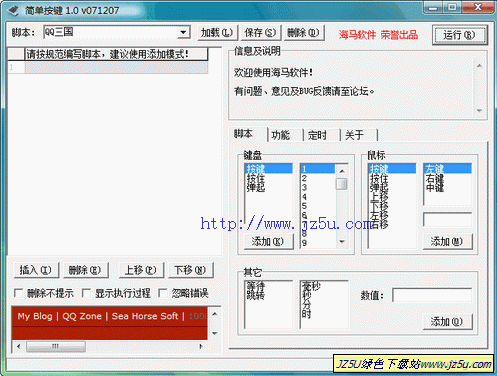Select 按住 in keyboard action list

[x=269, y=178]
